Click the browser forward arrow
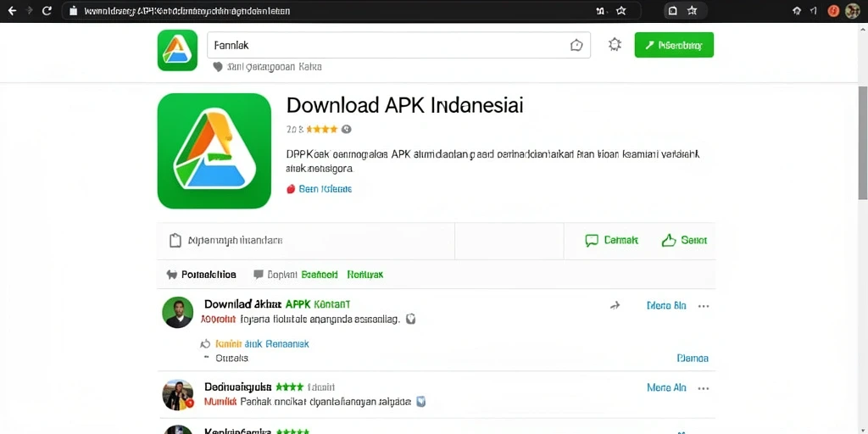 [30, 10]
